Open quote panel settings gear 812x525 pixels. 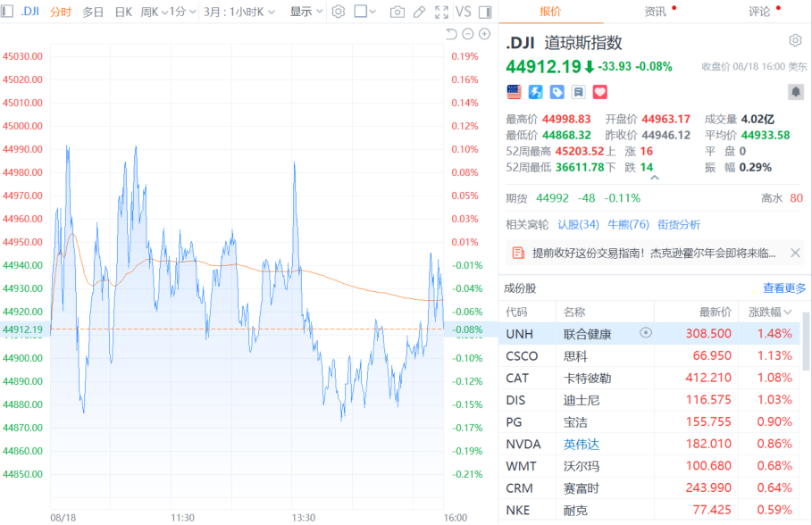click(x=795, y=40)
